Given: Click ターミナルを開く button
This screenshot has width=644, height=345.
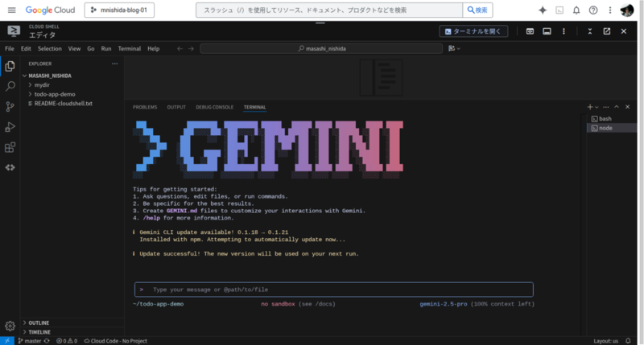Looking at the screenshot, I should 473,31.
